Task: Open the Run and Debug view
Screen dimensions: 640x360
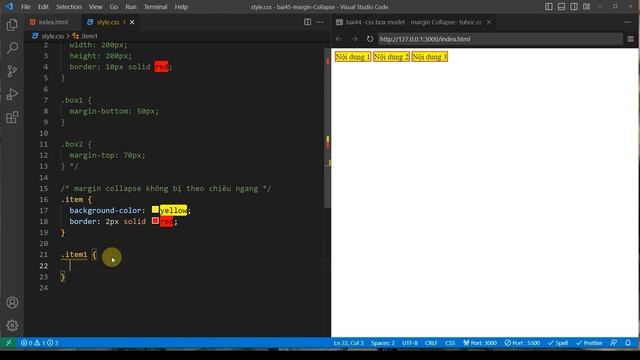Action: tap(12, 94)
